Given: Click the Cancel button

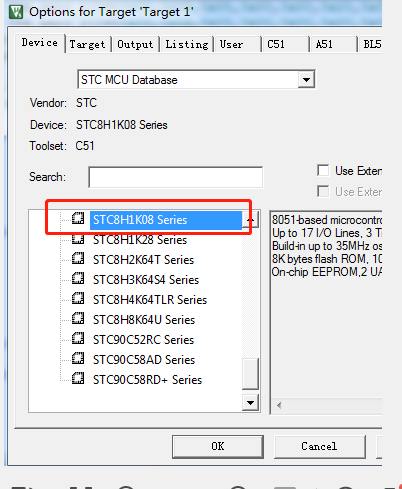Looking at the screenshot, I should [319, 446].
